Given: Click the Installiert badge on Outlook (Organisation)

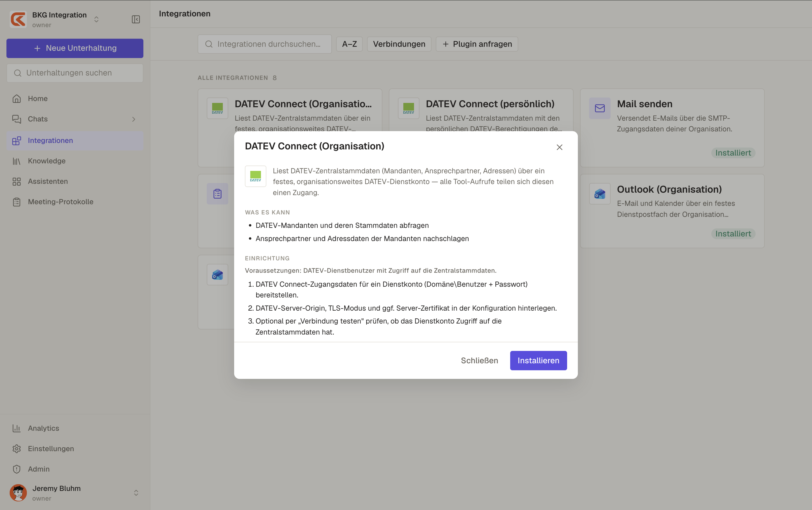Looking at the screenshot, I should coord(733,234).
